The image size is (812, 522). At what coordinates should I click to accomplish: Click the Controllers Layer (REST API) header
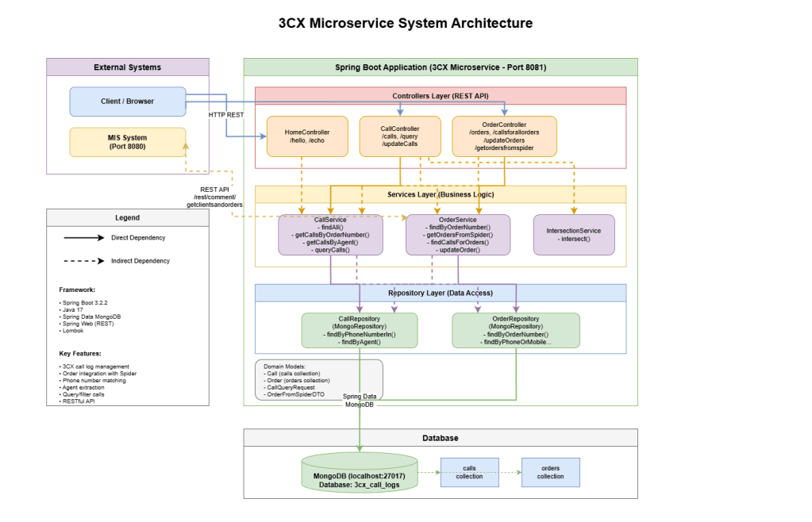tap(441, 96)
